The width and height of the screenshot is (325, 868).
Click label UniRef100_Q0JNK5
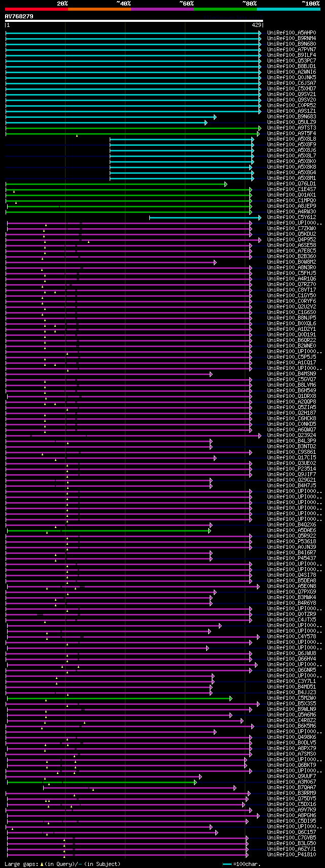click(291, 78)
